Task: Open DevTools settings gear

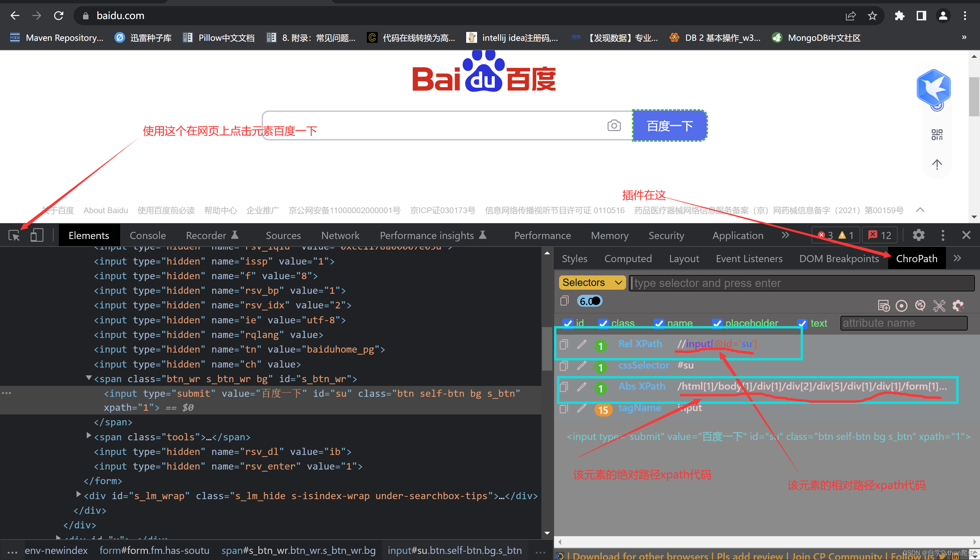Action: pos(918,235)
